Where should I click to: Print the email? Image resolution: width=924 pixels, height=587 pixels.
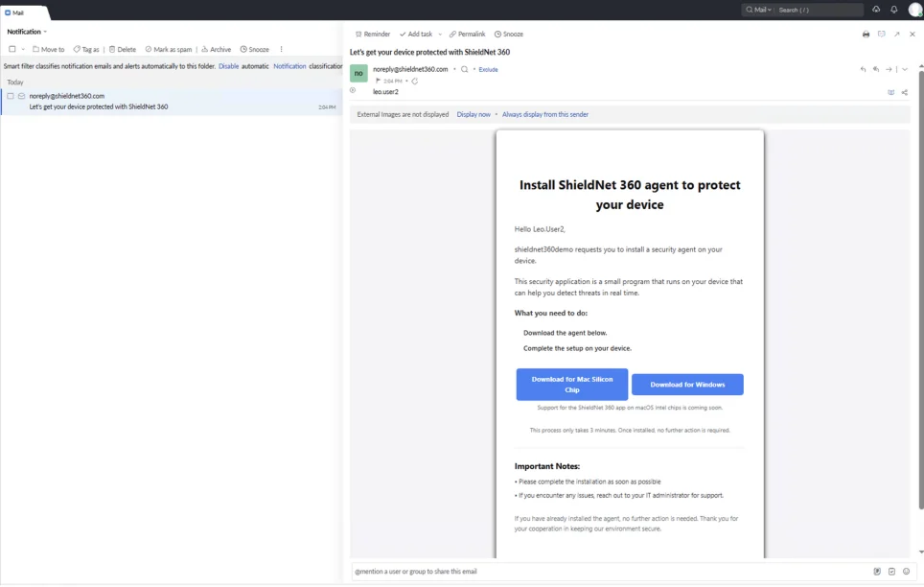point(866,35)
